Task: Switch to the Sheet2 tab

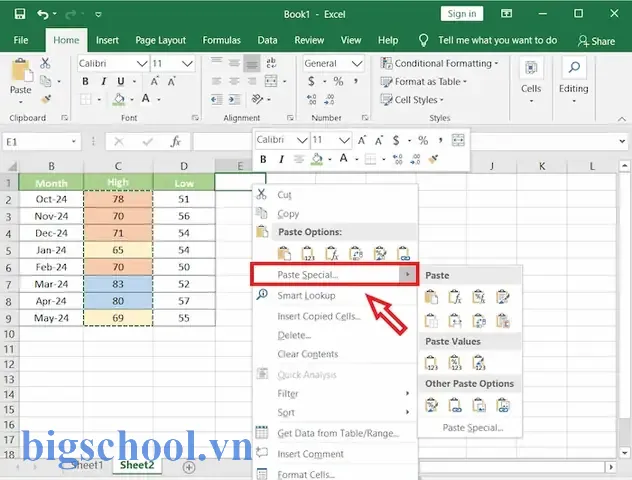Action: (x=137, y=465)
